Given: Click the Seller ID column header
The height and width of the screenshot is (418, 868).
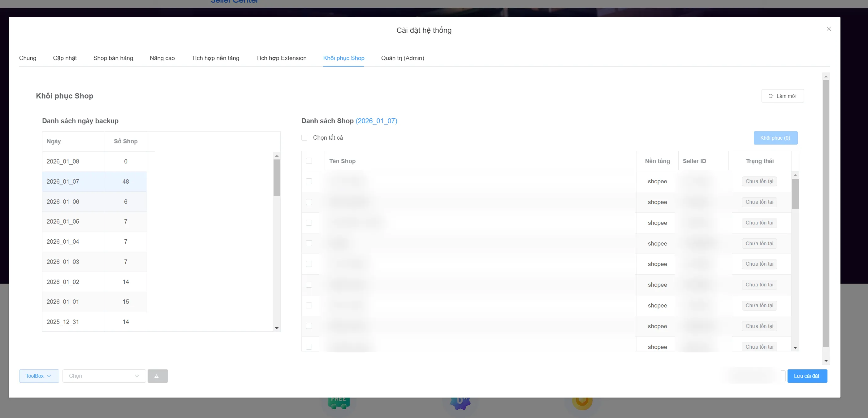Looking at the screenshot, I should (703, 161).
